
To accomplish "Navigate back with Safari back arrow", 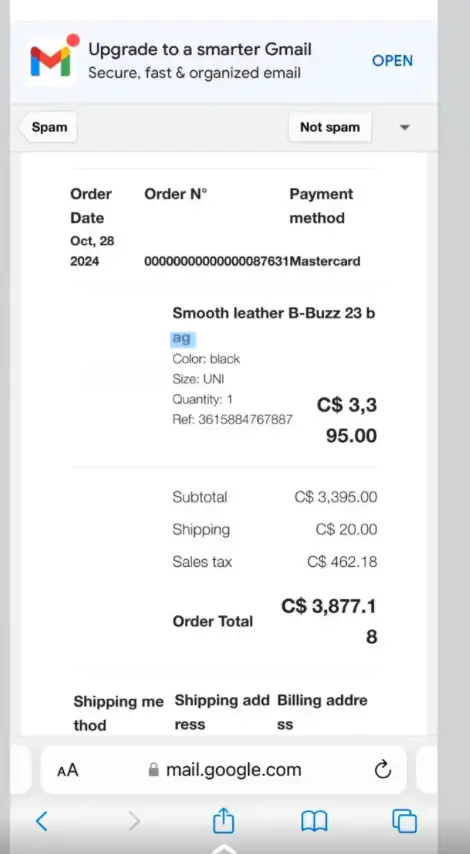I will coord(41,820).
